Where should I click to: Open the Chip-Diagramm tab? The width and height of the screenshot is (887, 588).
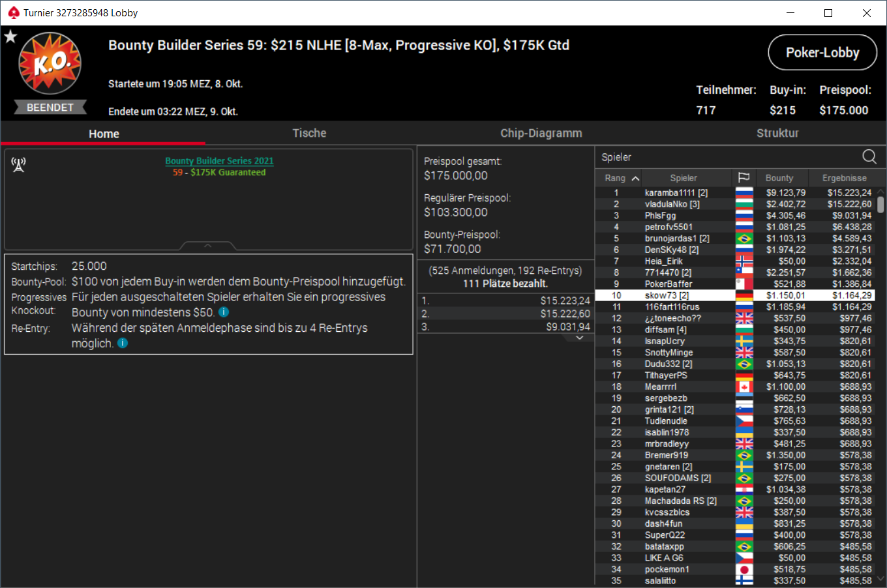[x=541, y=133]
